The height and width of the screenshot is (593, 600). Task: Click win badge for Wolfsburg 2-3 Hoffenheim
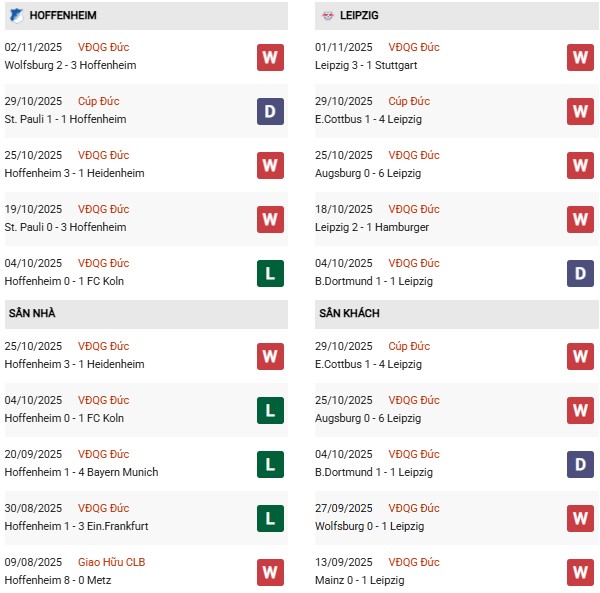point(270,57)
